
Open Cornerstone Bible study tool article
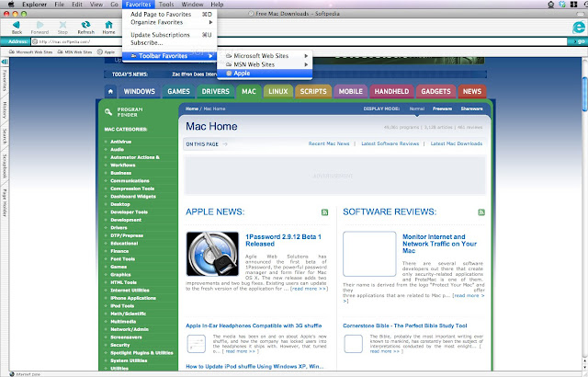[404, 326]
